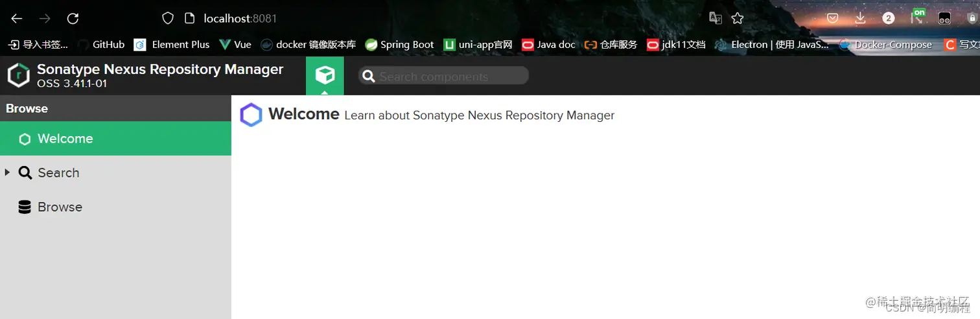Click the Search components field
The image size is (980, 319).
point(443,76)
